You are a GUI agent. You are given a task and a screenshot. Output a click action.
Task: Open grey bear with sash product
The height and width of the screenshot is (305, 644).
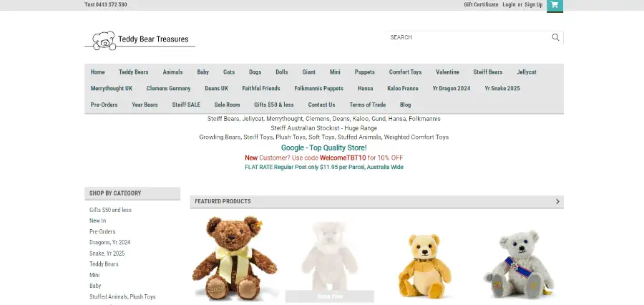point(519,264)
